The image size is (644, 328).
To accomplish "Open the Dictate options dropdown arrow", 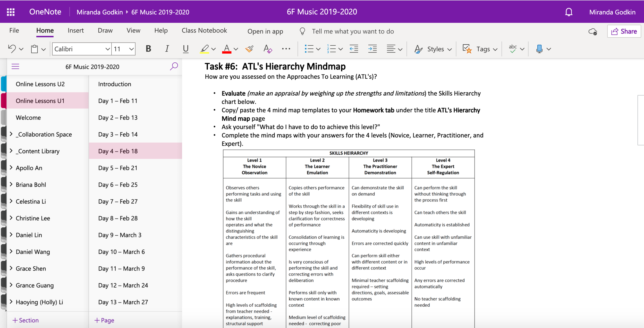I will 549,49.
